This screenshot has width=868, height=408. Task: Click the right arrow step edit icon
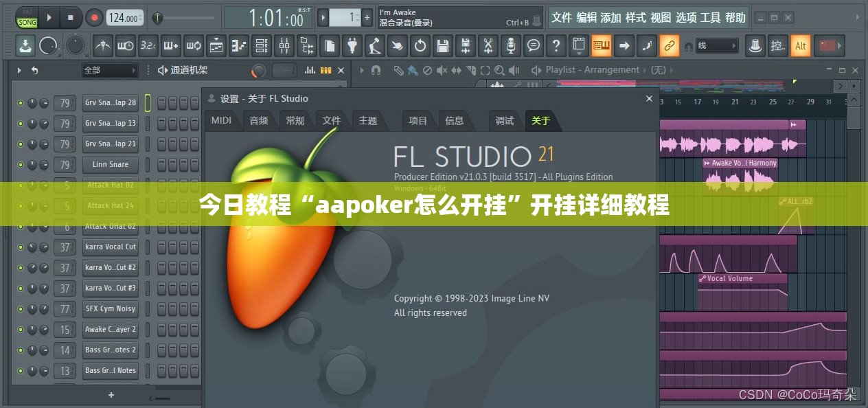point(624,46)
